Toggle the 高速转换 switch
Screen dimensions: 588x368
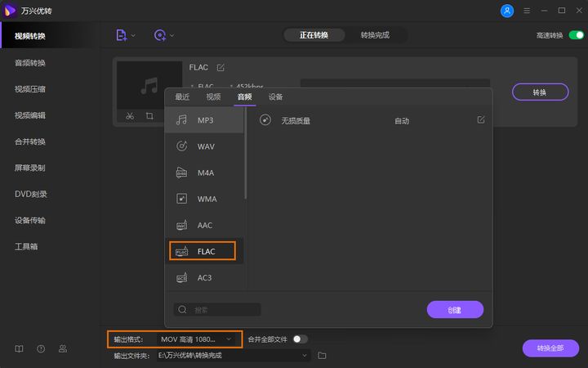click(x=576, y=35)
